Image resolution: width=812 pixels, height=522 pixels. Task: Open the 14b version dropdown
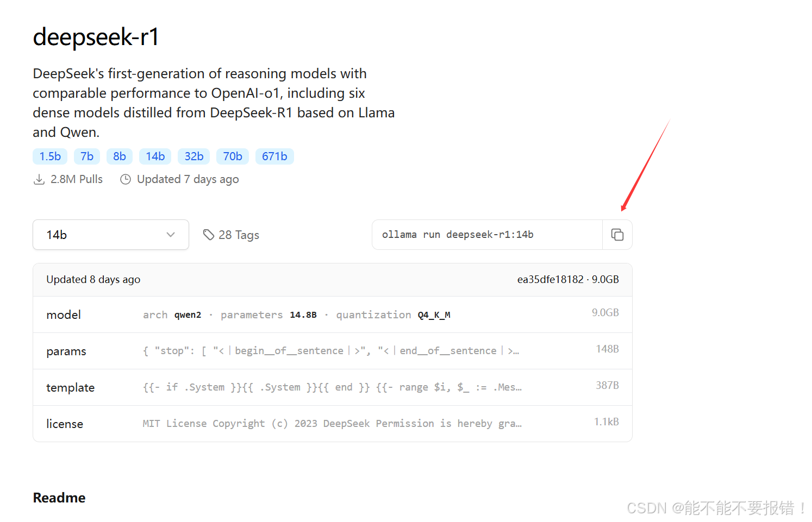coord(110,235)
